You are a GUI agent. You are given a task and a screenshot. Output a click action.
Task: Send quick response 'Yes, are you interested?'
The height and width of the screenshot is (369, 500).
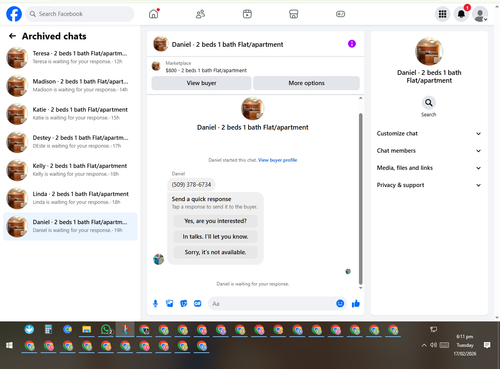click(215, 221)
